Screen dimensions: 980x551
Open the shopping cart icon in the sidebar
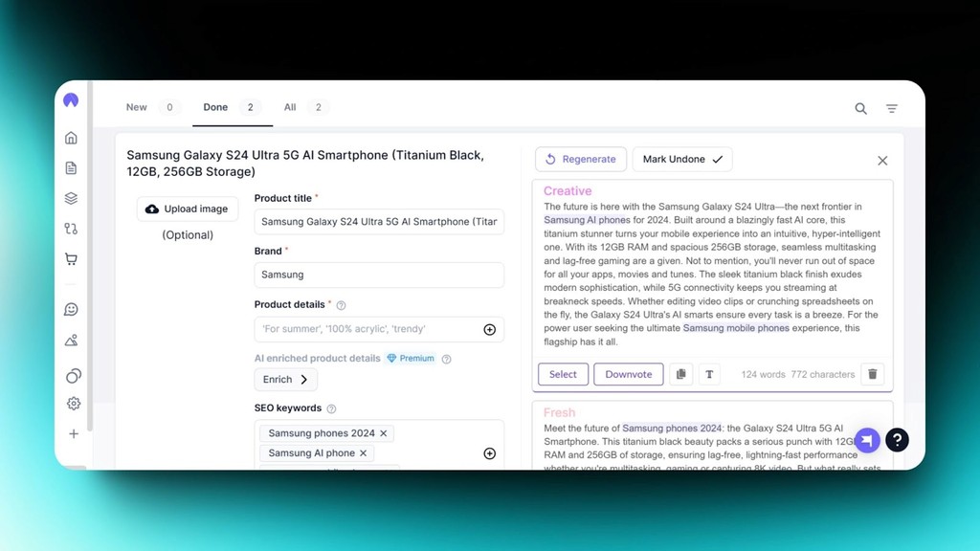tap(71, 259)
